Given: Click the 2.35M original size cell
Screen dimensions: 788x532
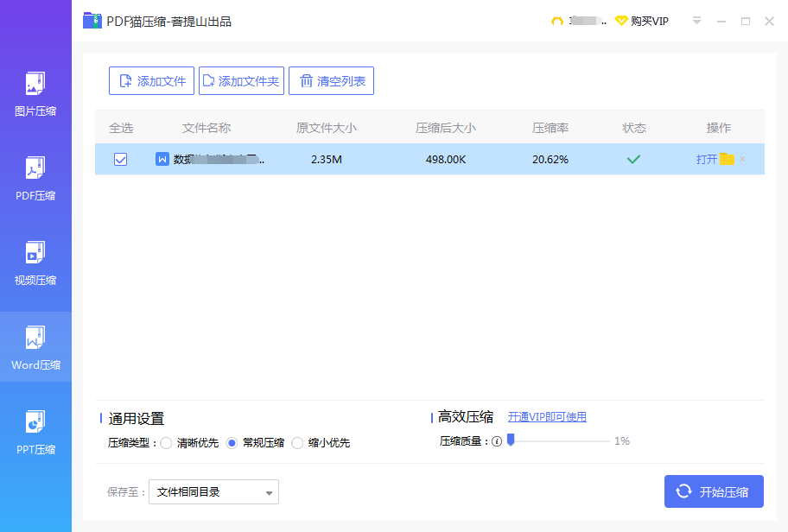Looking at the screenshot, I should (x=326, y=159).
